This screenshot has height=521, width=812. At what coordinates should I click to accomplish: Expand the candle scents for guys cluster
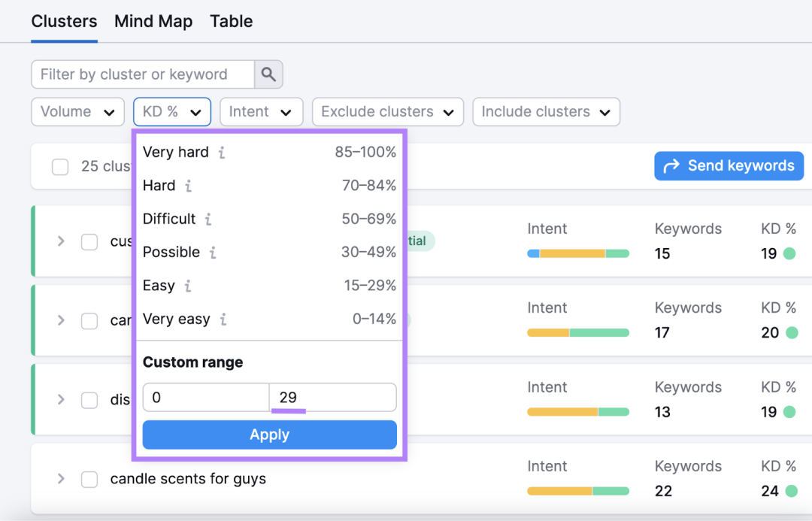61,479
